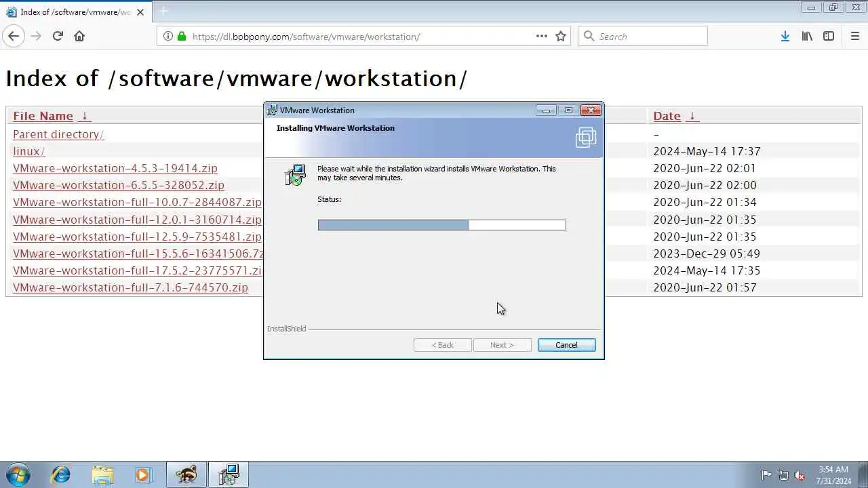The height and width of the screenshot is (488, 868).
Task: Open the Parent directory link
Action: coord(58,134)
